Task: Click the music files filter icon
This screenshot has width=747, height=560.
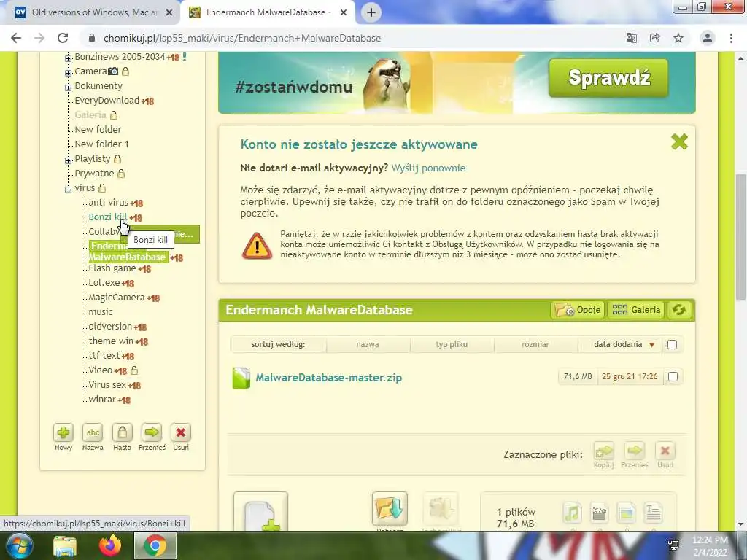Action: pos(572,513)
